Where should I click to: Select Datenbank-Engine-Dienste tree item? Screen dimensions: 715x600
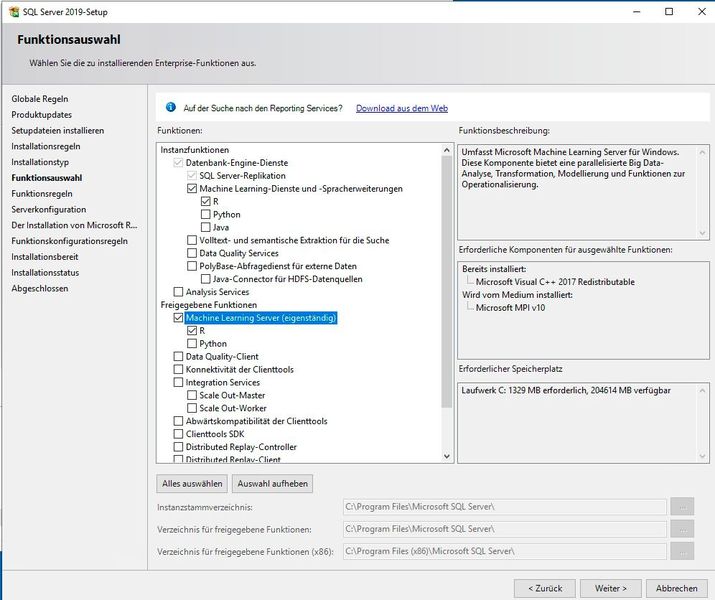pos(237,163)
